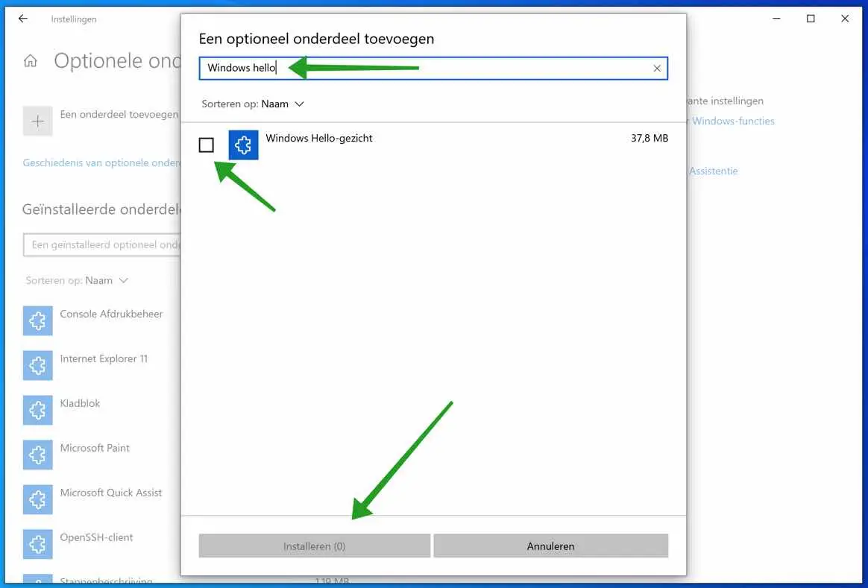Close the Instellingen window

[845, 19]
